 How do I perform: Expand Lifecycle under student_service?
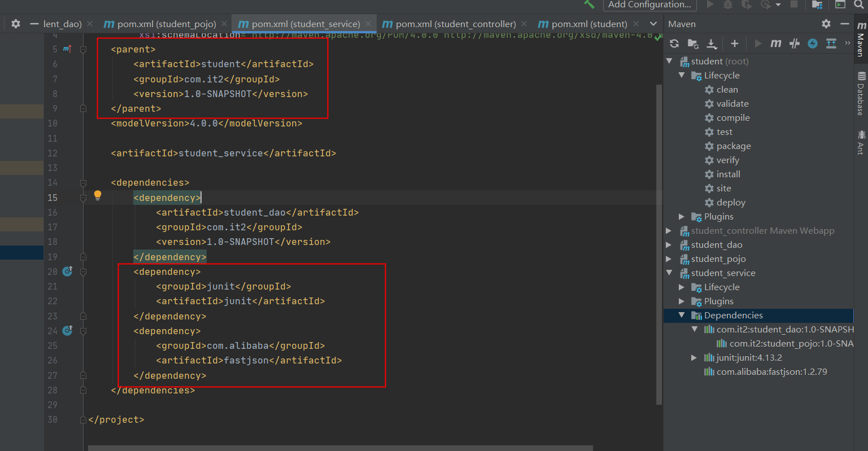682,287
